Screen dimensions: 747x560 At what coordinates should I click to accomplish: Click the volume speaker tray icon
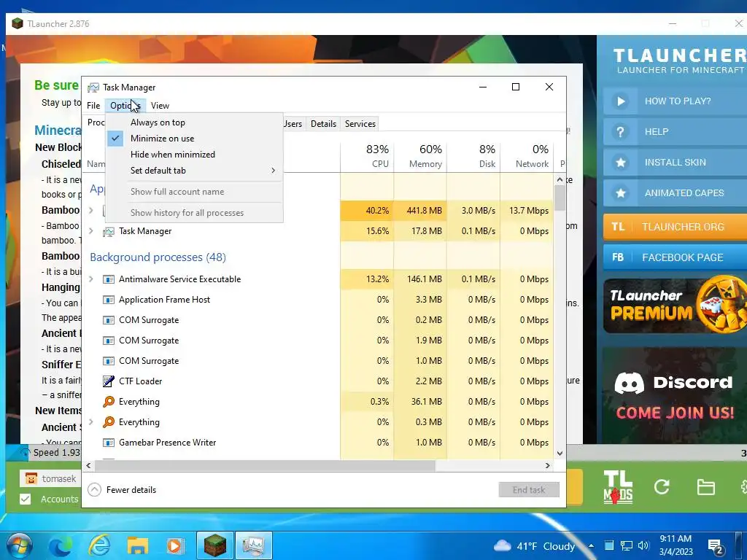tap(643, 545)
